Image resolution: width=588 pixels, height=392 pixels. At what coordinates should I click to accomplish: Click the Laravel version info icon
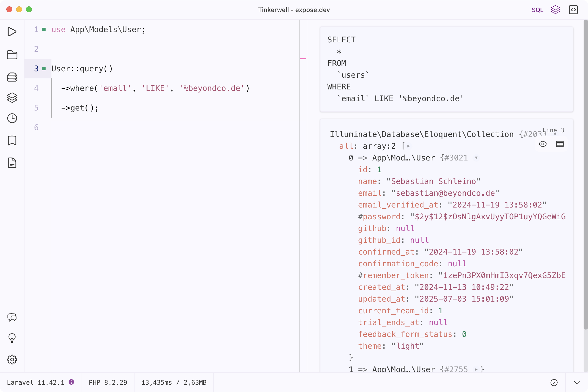click(71, 382)
